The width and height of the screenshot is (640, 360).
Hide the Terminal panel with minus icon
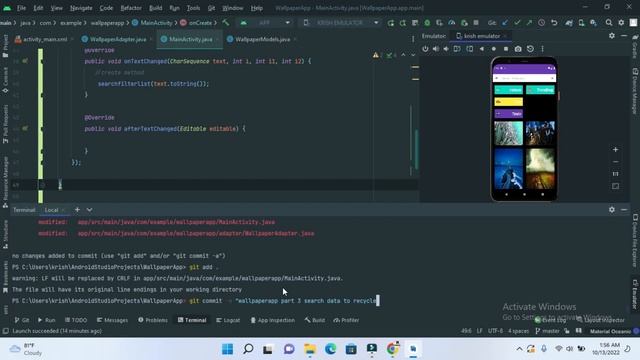coord(624,209)
